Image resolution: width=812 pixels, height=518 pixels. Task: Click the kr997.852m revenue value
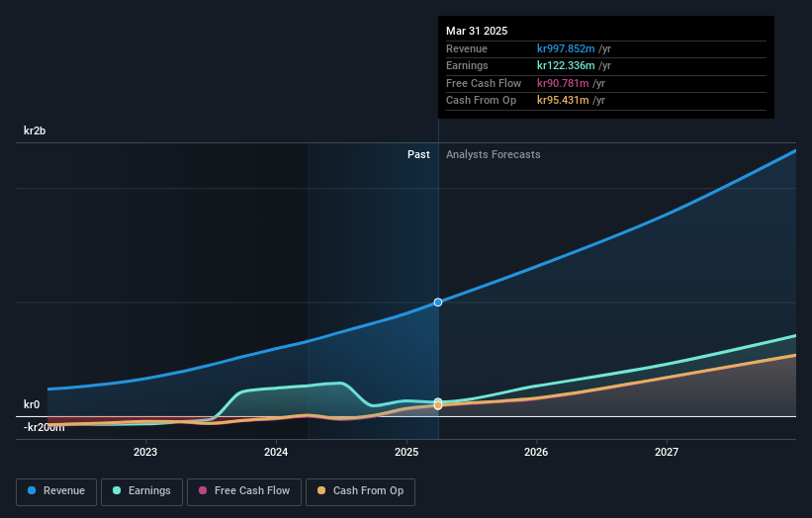566,48
